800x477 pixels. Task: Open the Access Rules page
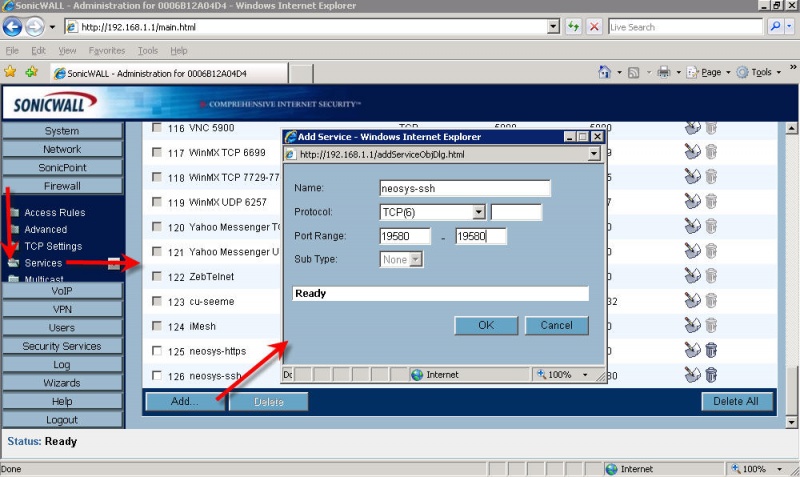pos(55,212)
